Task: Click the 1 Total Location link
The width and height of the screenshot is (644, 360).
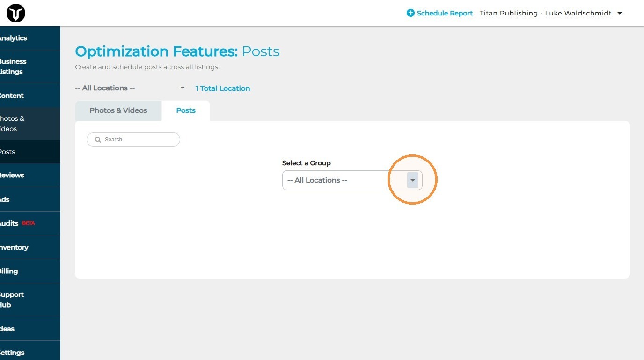Action: (223, 88)
